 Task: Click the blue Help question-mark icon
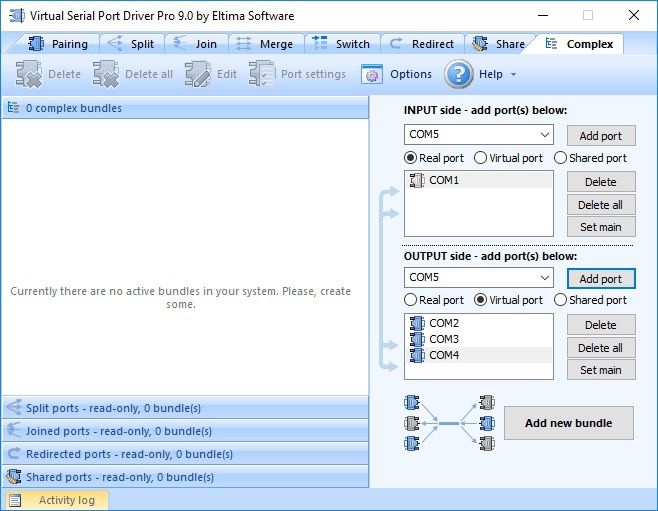459,74
